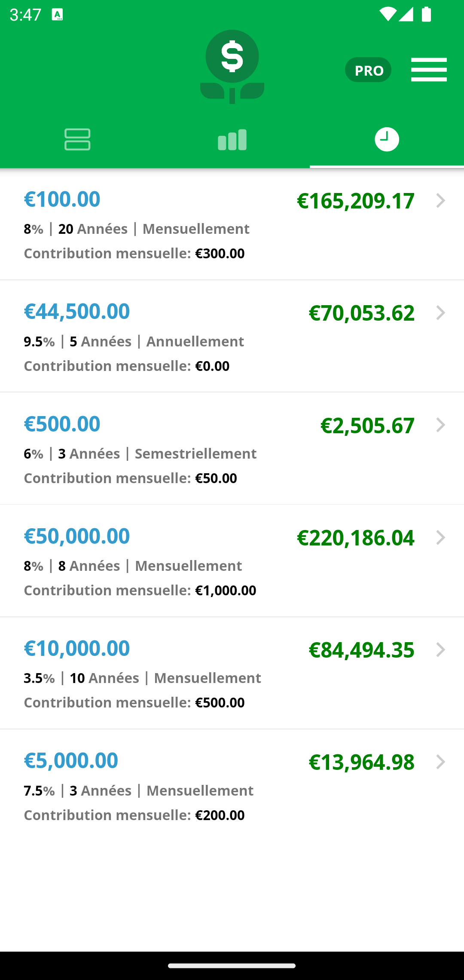Tap the PRO upgrade badge

coord(368,70)
